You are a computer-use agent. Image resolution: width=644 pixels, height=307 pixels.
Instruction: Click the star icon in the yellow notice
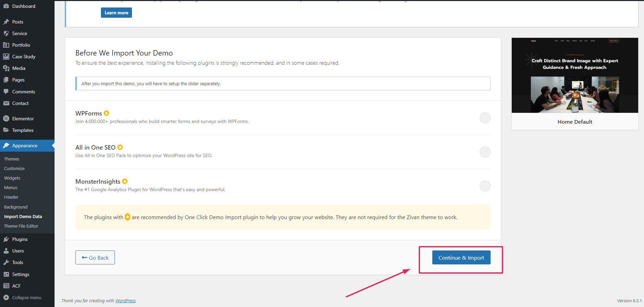tap(128, 217)
